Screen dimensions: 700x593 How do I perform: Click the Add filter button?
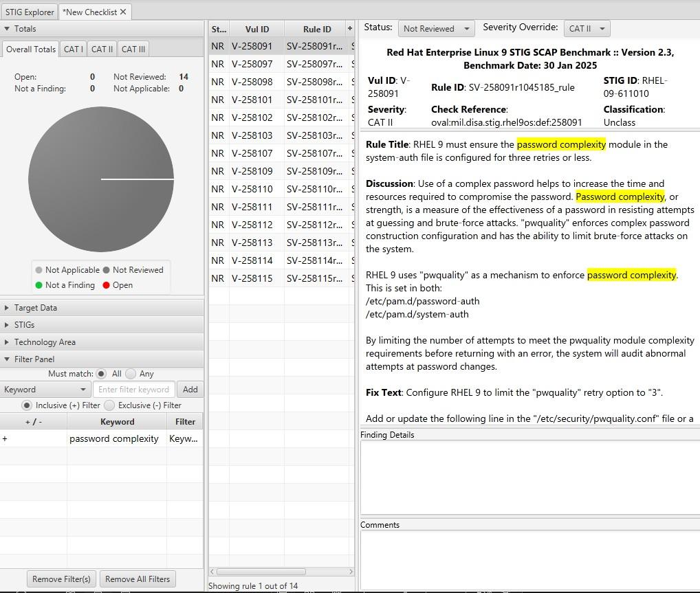tap(190, 390)
